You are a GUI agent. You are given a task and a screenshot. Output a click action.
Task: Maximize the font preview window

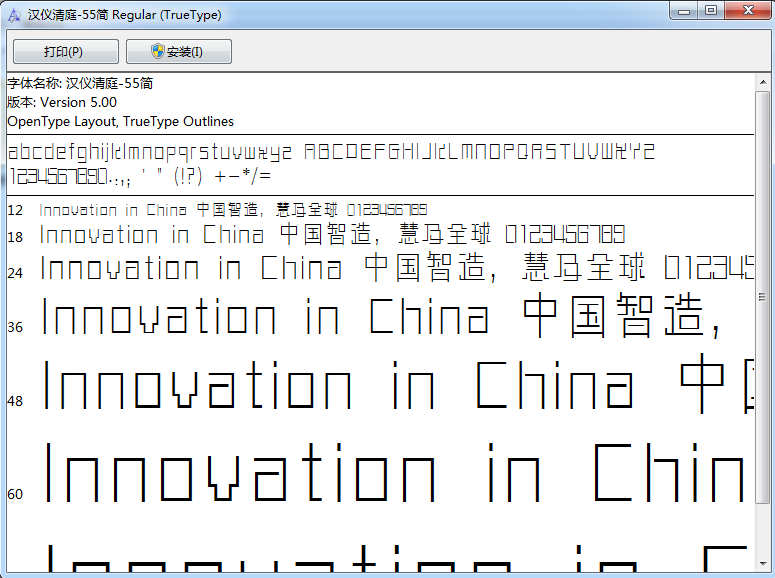pyautogui.click(x=711, y=11)
